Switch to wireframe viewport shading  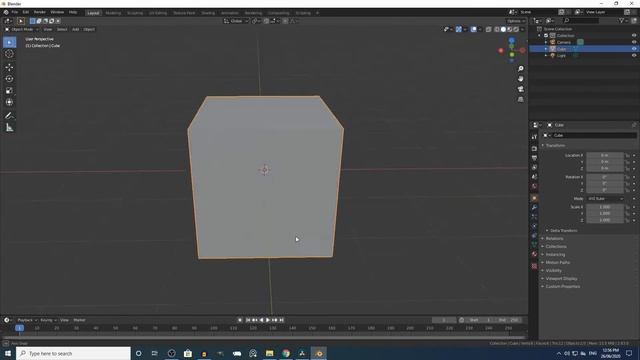tap(497, 29)
